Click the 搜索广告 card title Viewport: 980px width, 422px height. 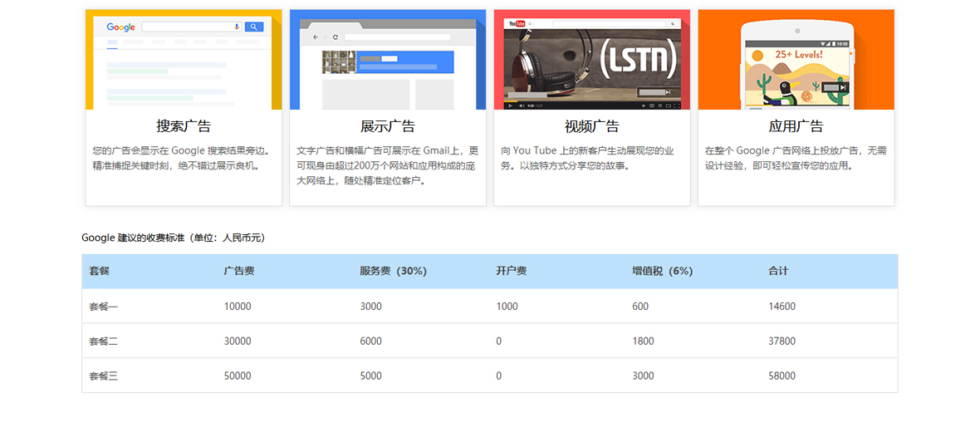point(184,126)
